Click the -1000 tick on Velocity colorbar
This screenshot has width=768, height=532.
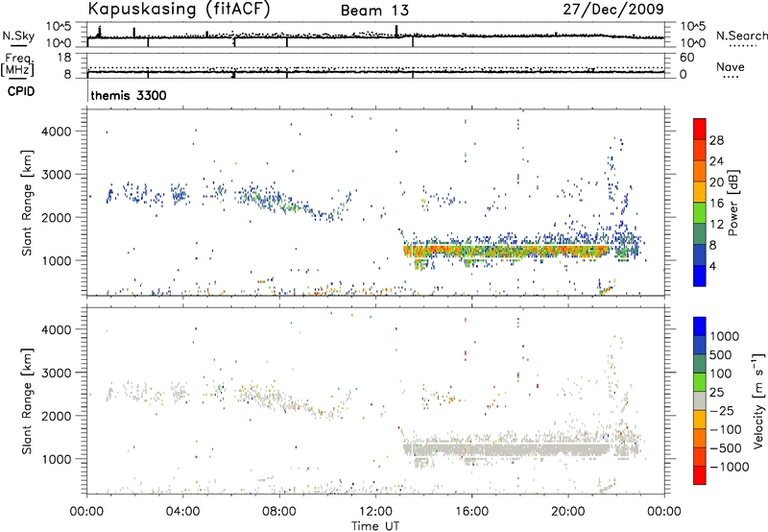pos(730,467)
